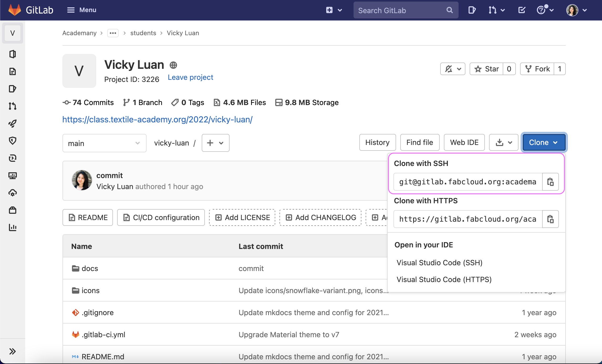Open the Help question-mark dropdown
Image resolution: width=602 pixels, height=364 pixels.
point(545,10)
